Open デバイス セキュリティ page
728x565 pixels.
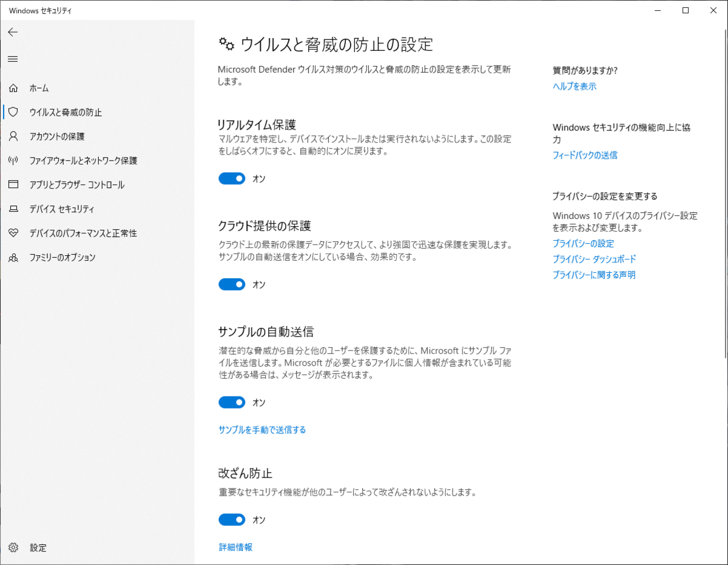[97, 209]
